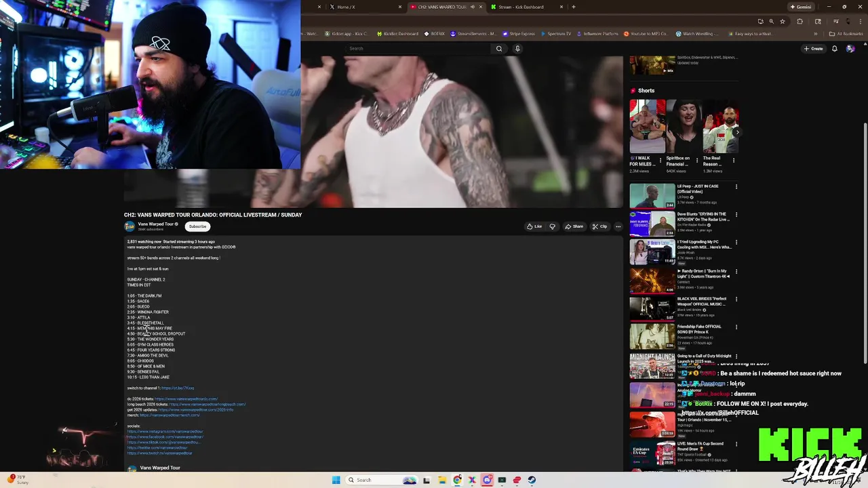Open the Mix playlist thumbnail in sidebar
868x488 pixels.
click(x=652, y=65)
